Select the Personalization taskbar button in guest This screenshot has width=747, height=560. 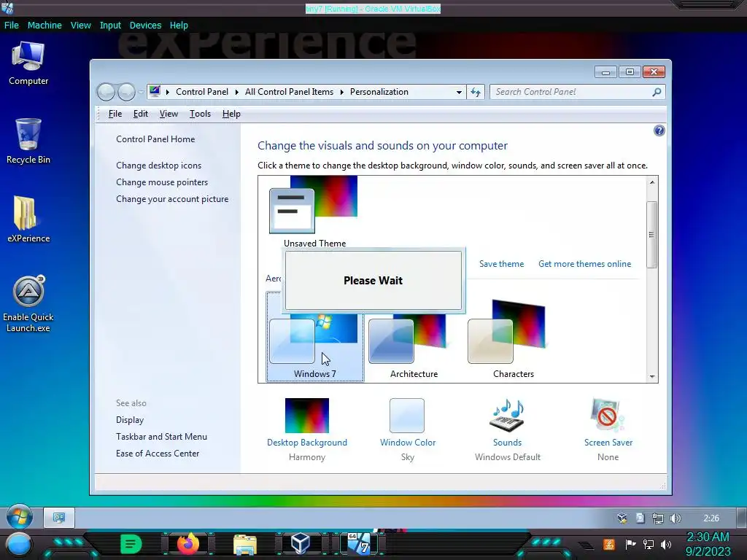pos(59,518)
